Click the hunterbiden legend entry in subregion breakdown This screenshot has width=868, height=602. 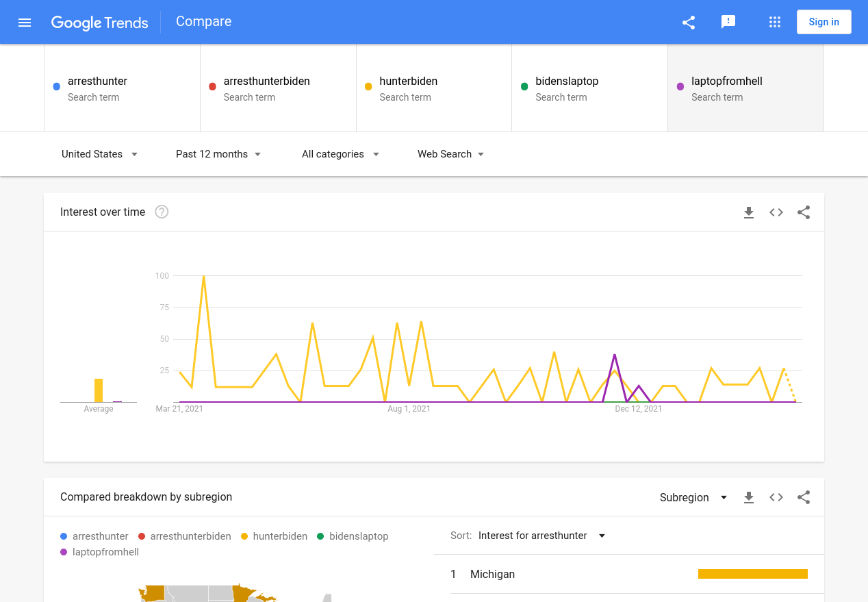tap(275, 536)
